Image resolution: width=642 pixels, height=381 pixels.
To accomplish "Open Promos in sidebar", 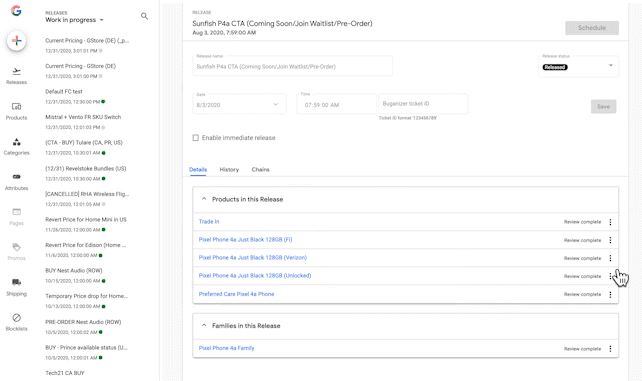I will 16,252.
